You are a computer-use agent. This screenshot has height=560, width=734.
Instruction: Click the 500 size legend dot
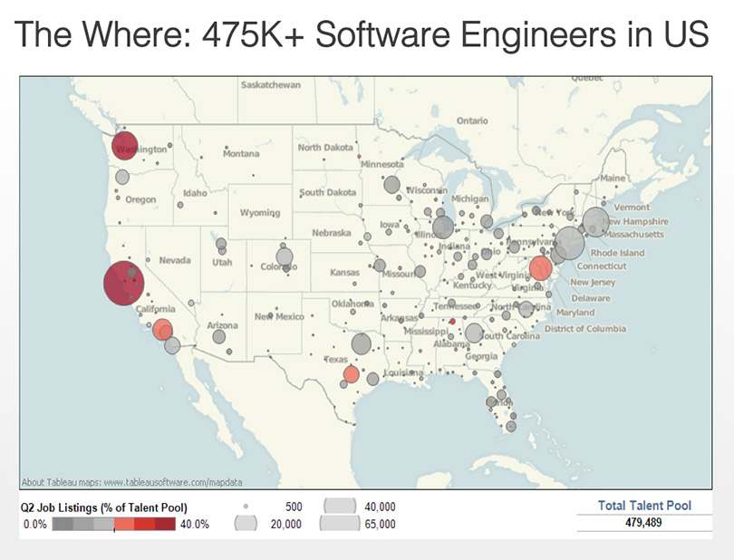click(246, 505)
